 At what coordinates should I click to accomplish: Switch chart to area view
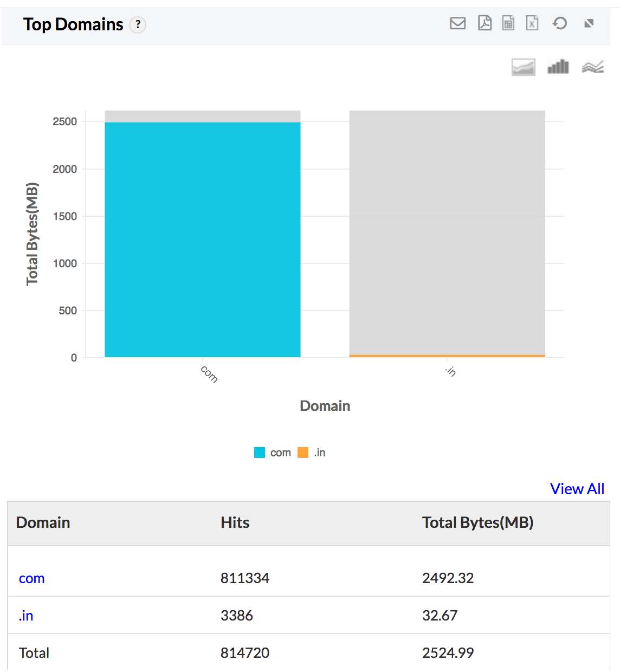522,67
